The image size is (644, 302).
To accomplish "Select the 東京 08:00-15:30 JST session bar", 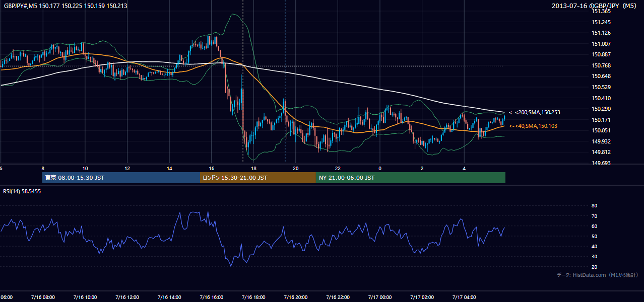I will coord(121,178).
